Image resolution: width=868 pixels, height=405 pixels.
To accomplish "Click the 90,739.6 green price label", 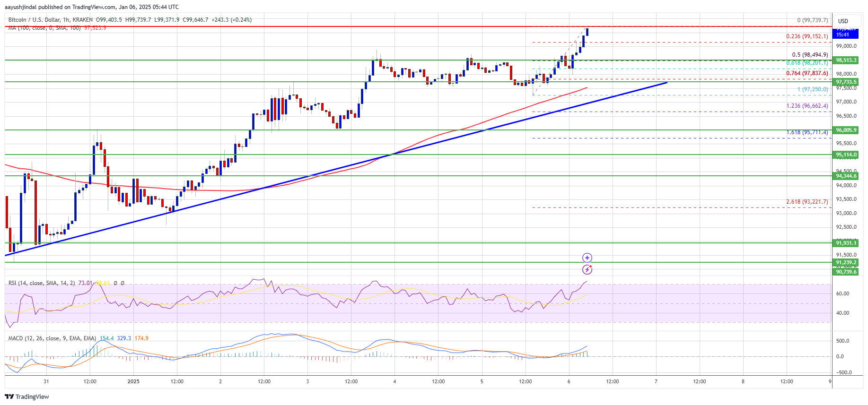I will coord(845,272).
